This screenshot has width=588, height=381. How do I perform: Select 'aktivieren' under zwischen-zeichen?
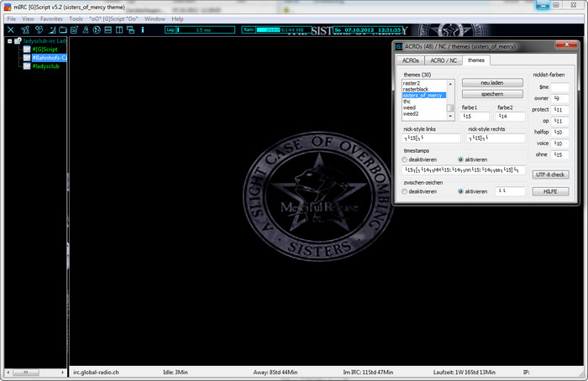[472, 191]
